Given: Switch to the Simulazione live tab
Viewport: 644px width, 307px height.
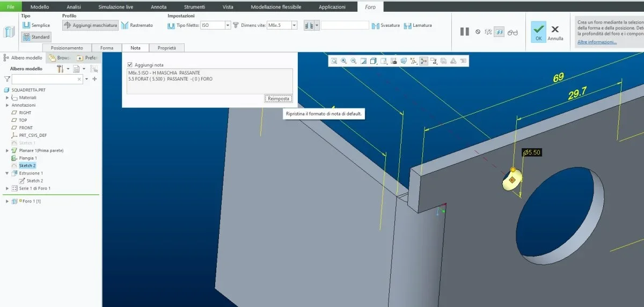Looking at the screenshot, I should tap(116, 7).
